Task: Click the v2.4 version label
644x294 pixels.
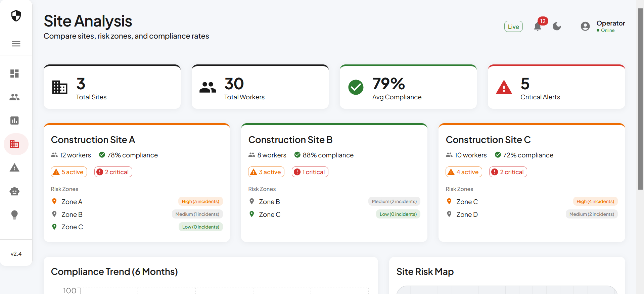Action: point(16,254)
